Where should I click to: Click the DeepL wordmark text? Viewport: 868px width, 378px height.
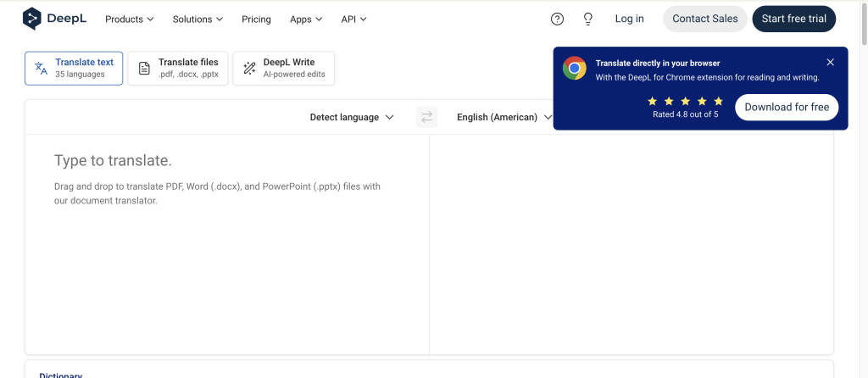tap(66, 19)
